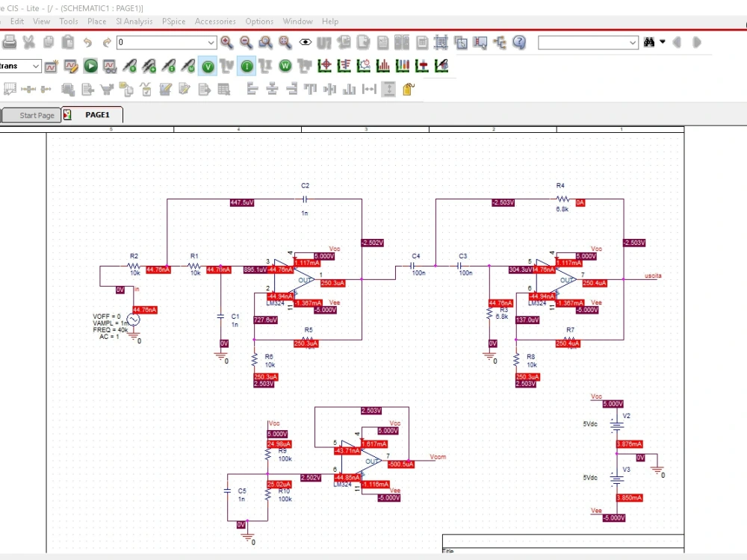The height and width of the screenshot is (560, 747).
Task: Switch to the Start Page tab
Action: 31,115
